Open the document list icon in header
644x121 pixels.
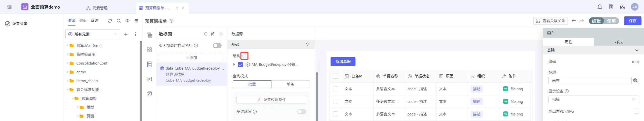click(611, 7)
